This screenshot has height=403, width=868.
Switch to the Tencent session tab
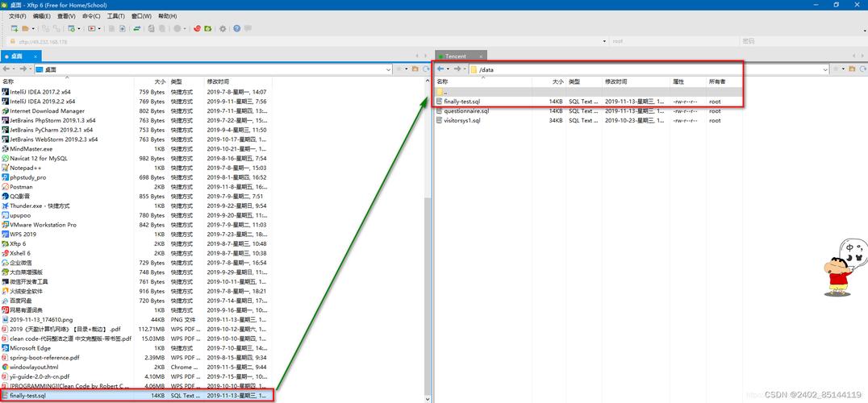(x=456, y=56)
